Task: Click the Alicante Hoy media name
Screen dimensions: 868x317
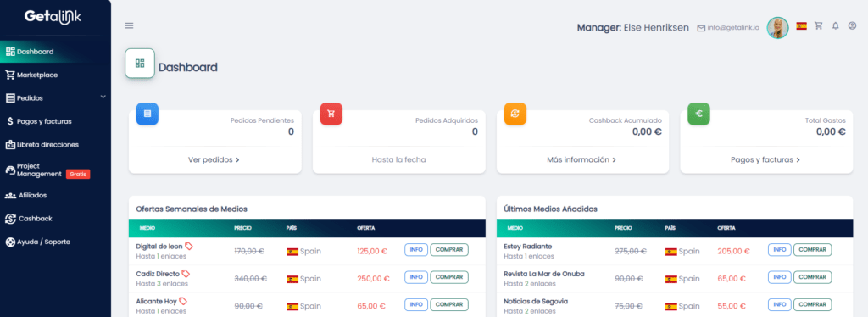Action: point(156,302)
